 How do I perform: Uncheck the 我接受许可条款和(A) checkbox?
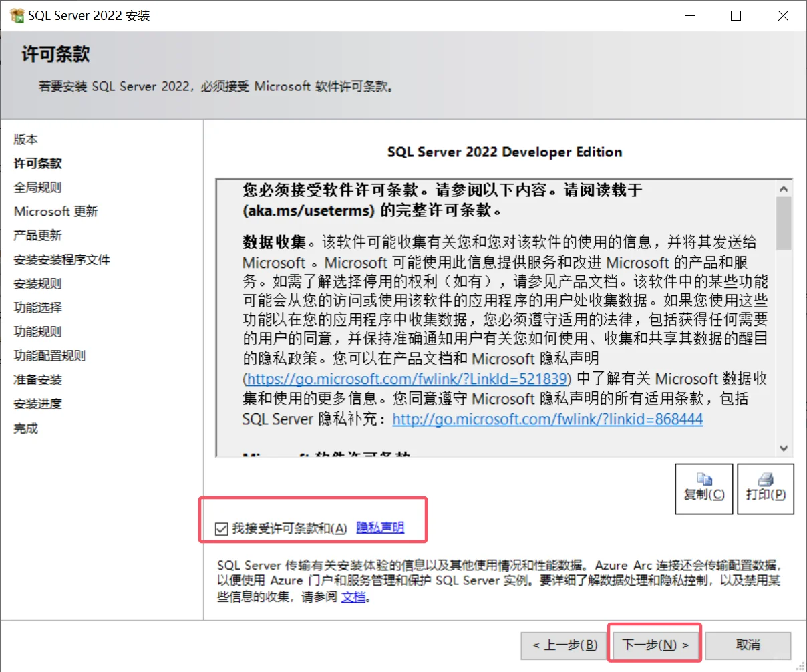[x=220, y=529]
